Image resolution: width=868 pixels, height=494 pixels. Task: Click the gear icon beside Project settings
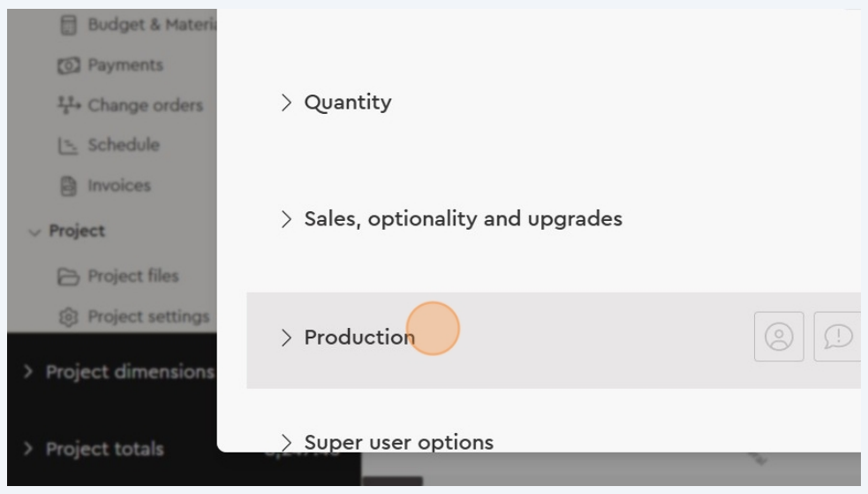68,316
